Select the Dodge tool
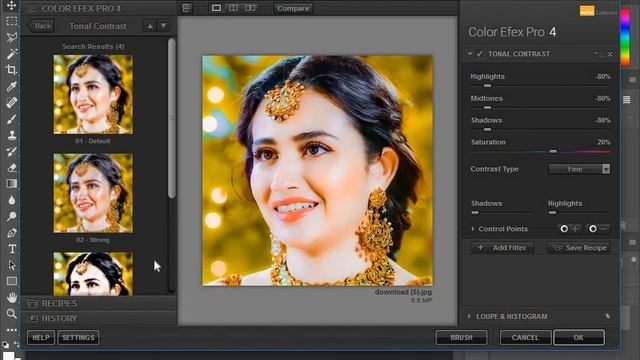Screen dimensions: 640x360 [x=11, y=216]
